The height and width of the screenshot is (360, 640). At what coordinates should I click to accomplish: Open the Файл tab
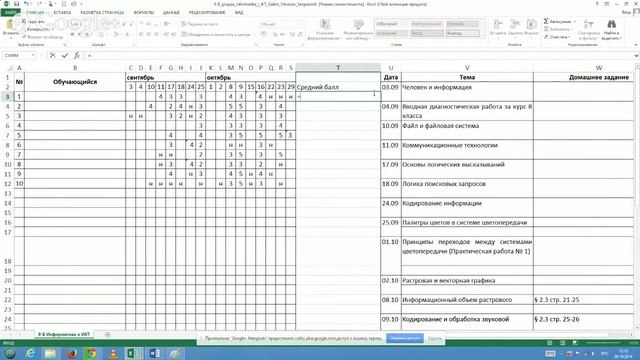(10, 12)
